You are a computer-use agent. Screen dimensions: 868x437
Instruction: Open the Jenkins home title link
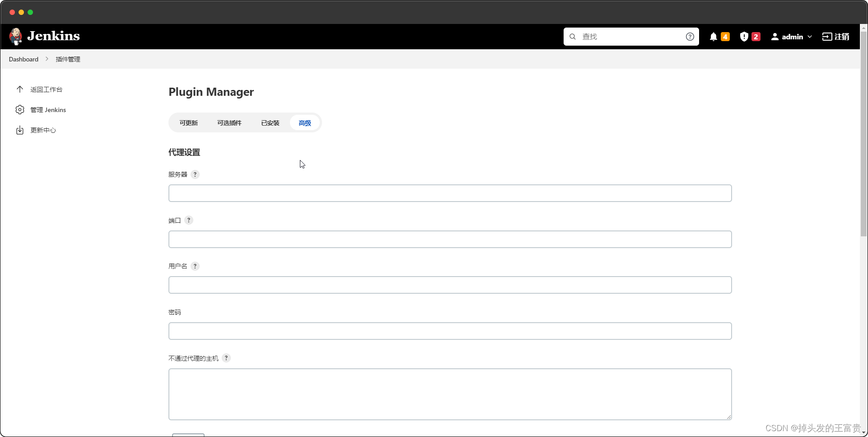53,36
